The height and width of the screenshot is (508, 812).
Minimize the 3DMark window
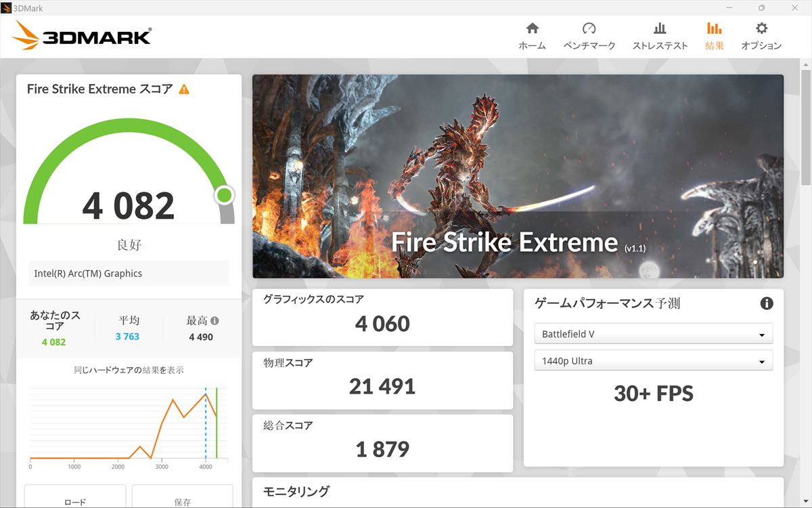[730, 7]
